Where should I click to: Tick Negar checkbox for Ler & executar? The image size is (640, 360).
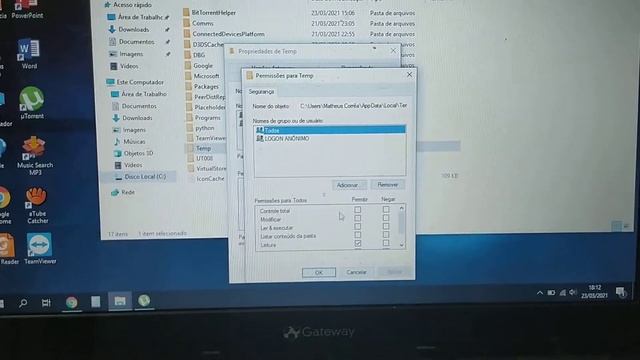386,227
